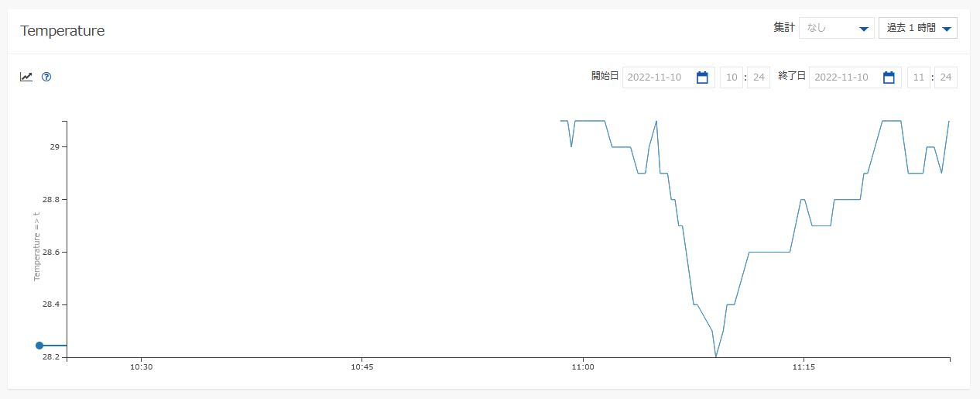Screen dimensions: 980x399
Task: Open the help question mark icon
Action: tap(46, 77)
